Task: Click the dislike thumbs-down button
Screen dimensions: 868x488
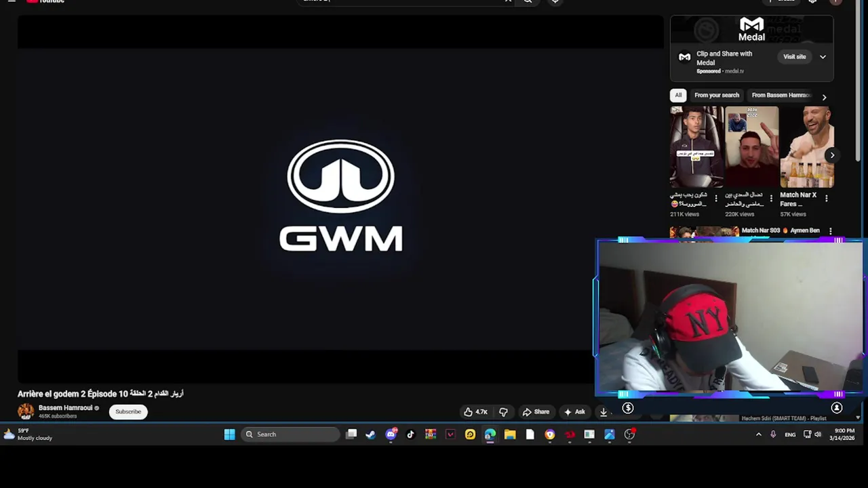Action: click(x=503, y=412)
